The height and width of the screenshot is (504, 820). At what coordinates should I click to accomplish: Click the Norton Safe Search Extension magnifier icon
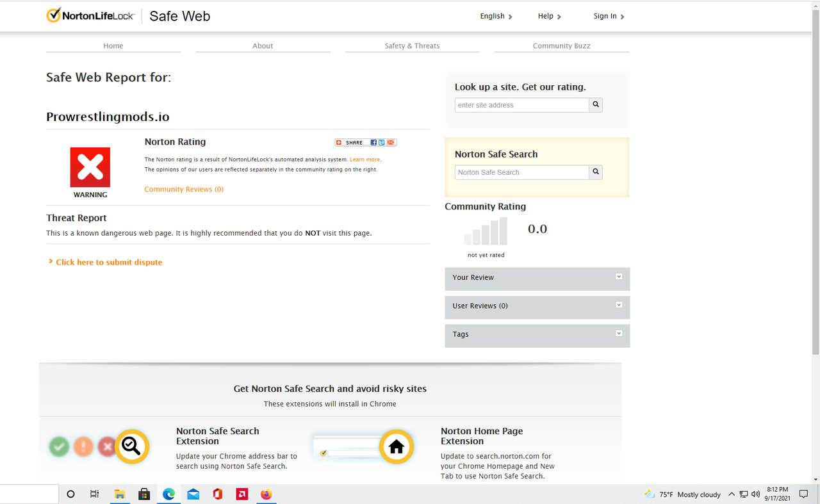coord(131,446)
